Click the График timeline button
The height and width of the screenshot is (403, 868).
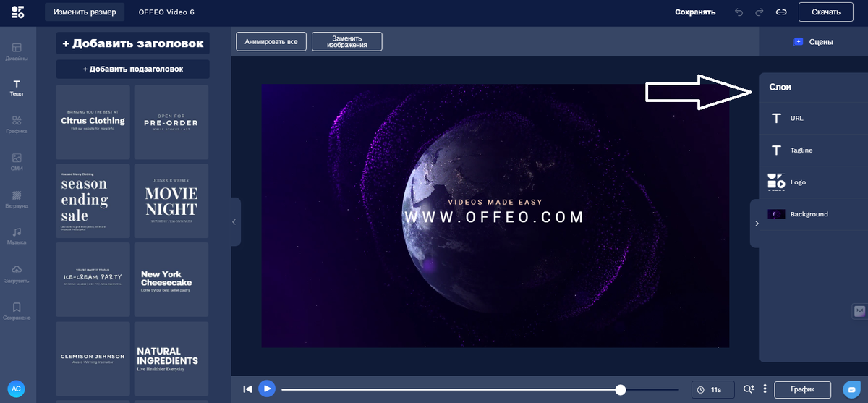802,390
